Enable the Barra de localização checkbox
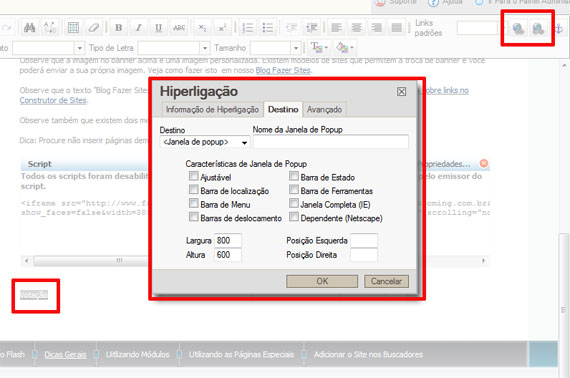This screenshot has width=570, height=378. point(194,190)
